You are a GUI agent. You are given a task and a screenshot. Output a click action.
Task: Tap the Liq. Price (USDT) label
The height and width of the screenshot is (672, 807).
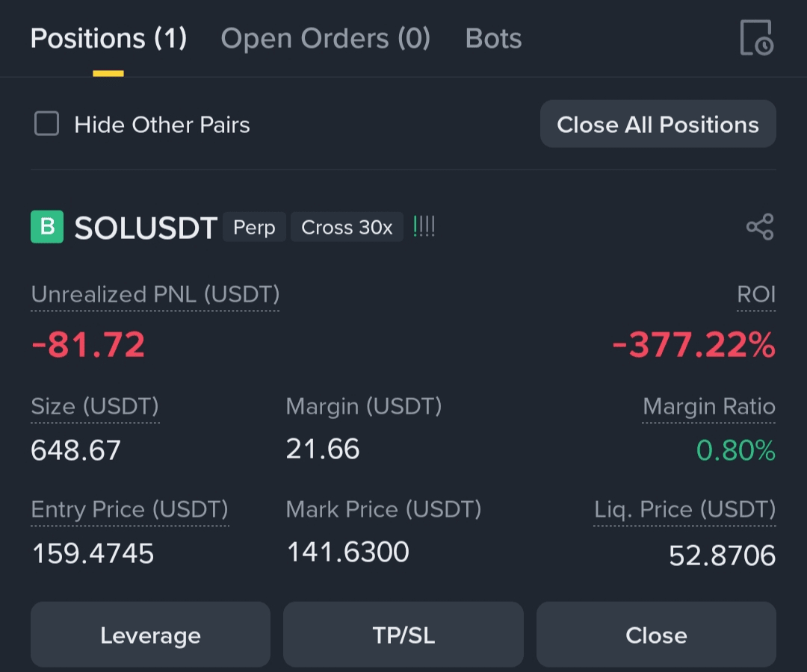(x=684, y=510)
